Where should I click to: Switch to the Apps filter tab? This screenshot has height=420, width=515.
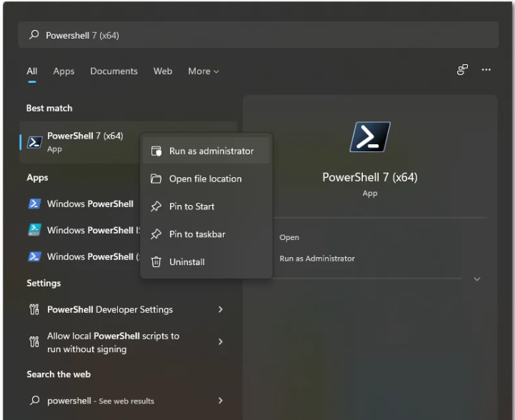[x=64, y=71]
